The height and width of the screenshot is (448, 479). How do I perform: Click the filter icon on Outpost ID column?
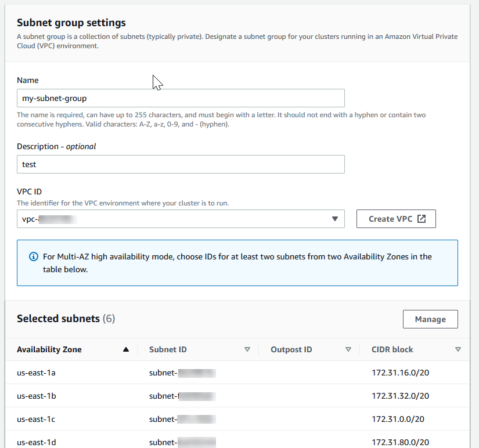click(x=348, y=349)
